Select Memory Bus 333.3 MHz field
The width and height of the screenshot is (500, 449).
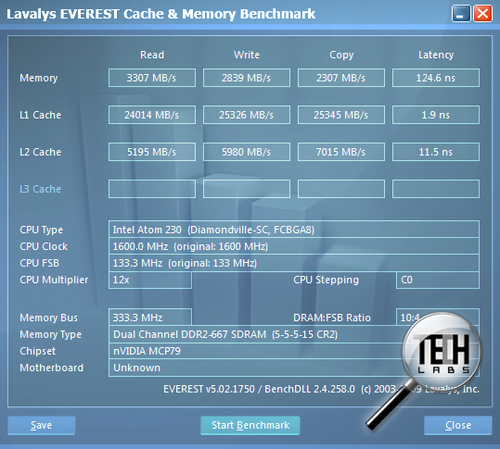[150, 317]
